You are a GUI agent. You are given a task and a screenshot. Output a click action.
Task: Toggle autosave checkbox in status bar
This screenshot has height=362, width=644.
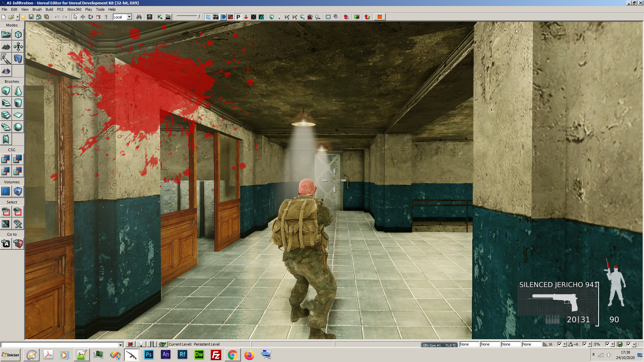pyautogui.click(x=629, y=344)
